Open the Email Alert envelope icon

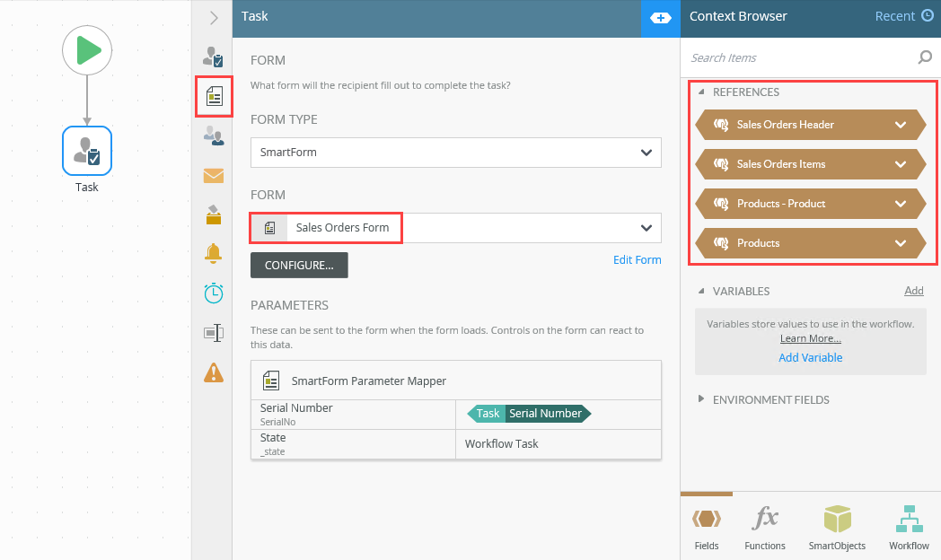tap(214, 175)
